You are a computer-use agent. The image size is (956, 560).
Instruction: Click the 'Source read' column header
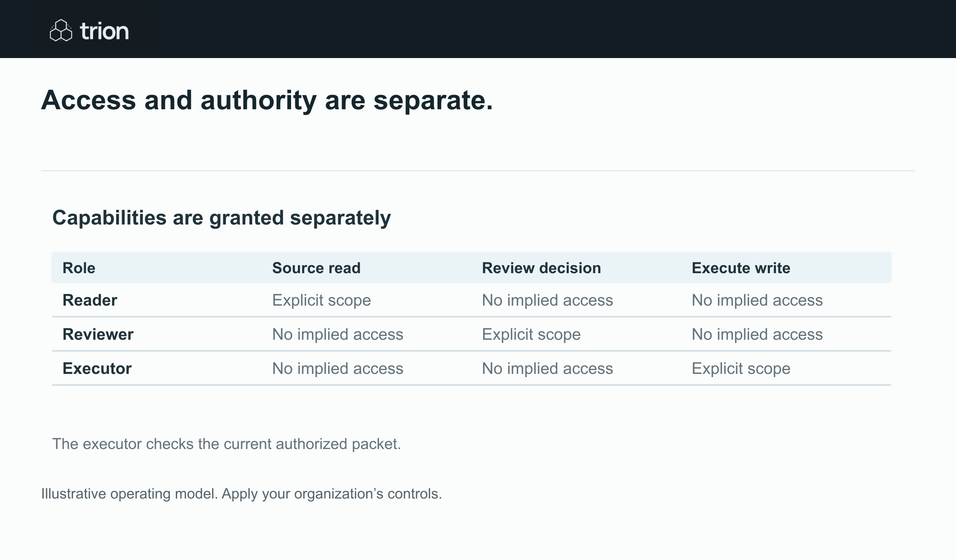[x=316, y=268]
